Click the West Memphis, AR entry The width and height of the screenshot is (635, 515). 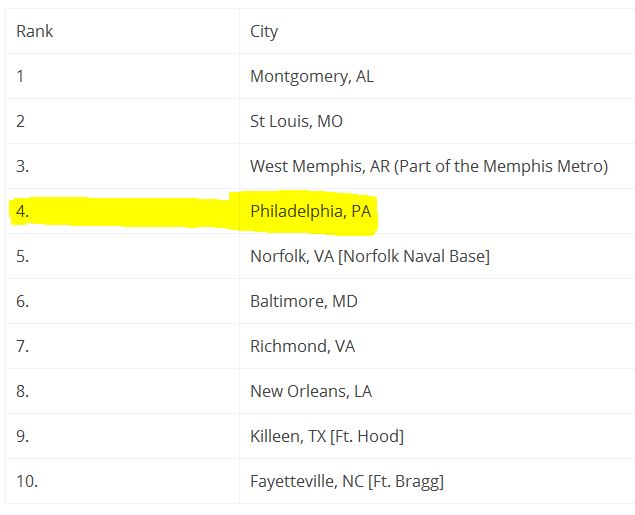click(429, 166)
